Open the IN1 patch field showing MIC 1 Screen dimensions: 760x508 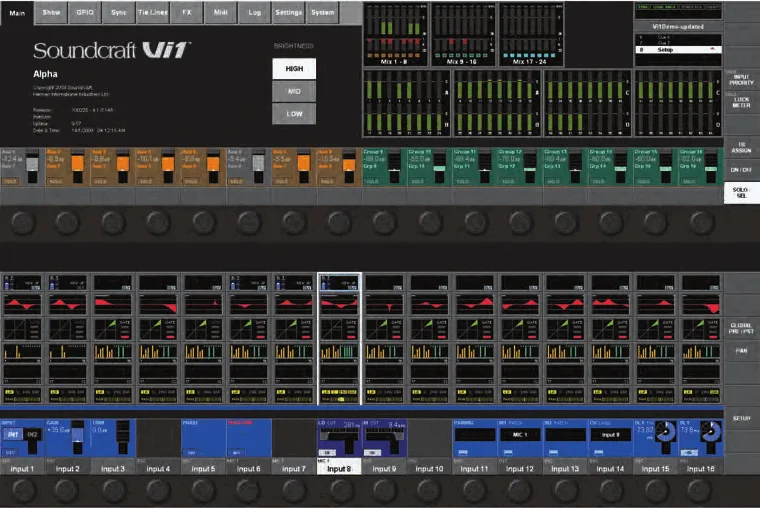(519, 435)
